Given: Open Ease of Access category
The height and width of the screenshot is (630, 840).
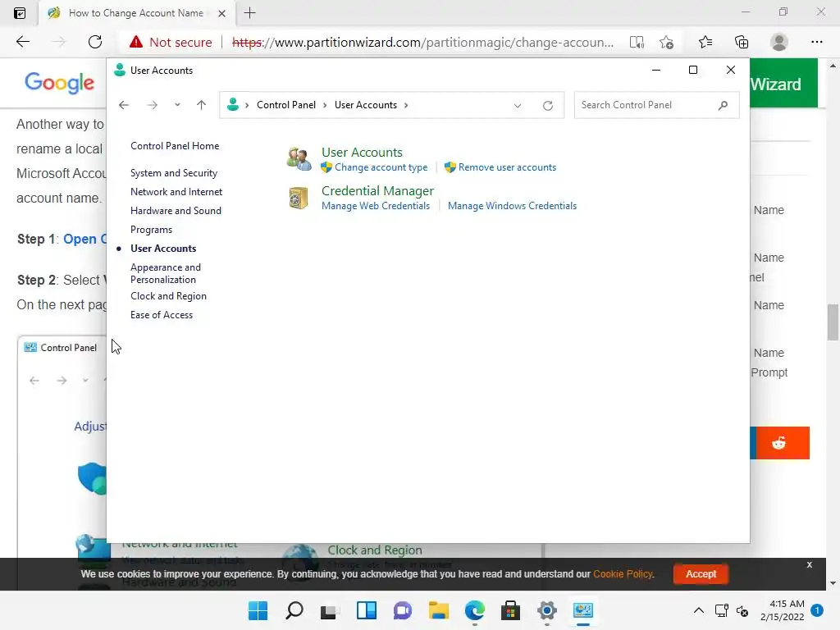Looking at the screenshot, I should (162, 315).
